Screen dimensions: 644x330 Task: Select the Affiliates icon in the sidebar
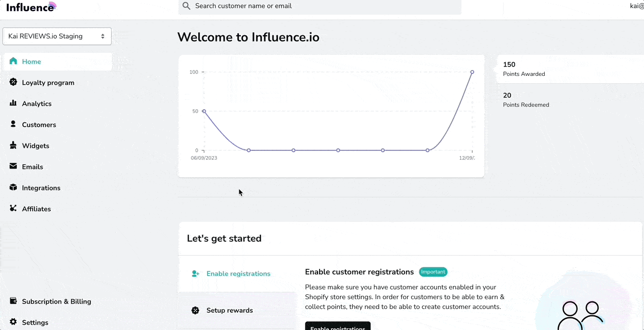[x=13, y=209]
